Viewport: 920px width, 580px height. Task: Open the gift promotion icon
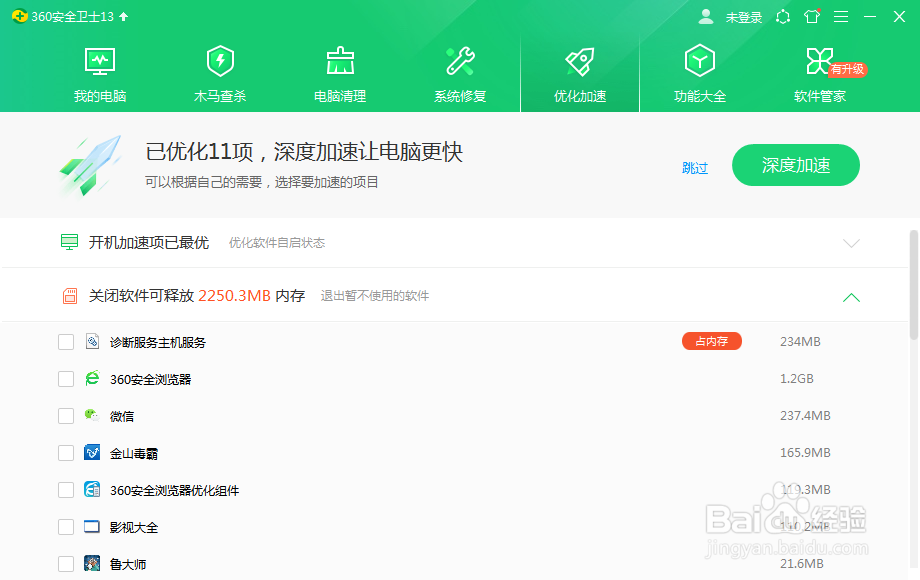pos(811,16)
